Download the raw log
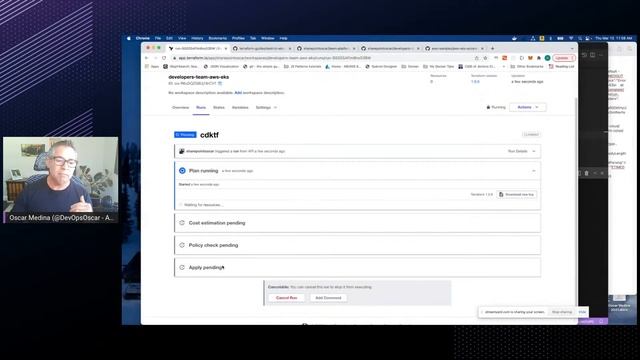Viewport: 640px width, 360px height. pos(517,195)
